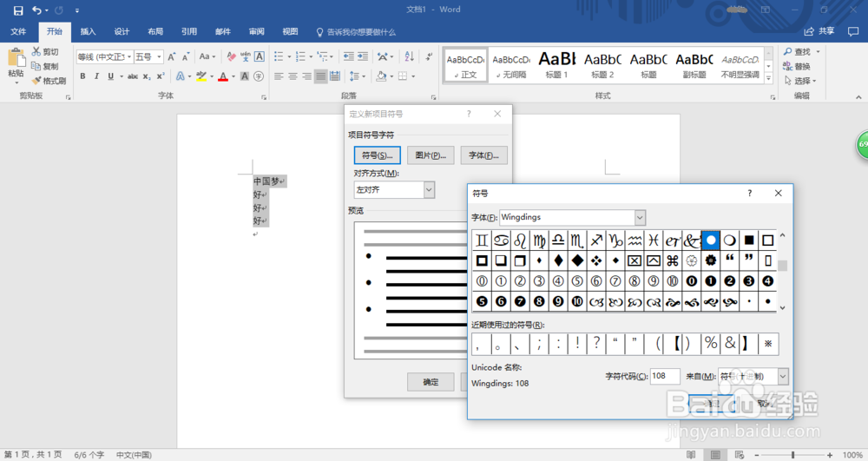Click the character code field showing 108
Viewport: 868px width, 461px height.
point(665,376)
